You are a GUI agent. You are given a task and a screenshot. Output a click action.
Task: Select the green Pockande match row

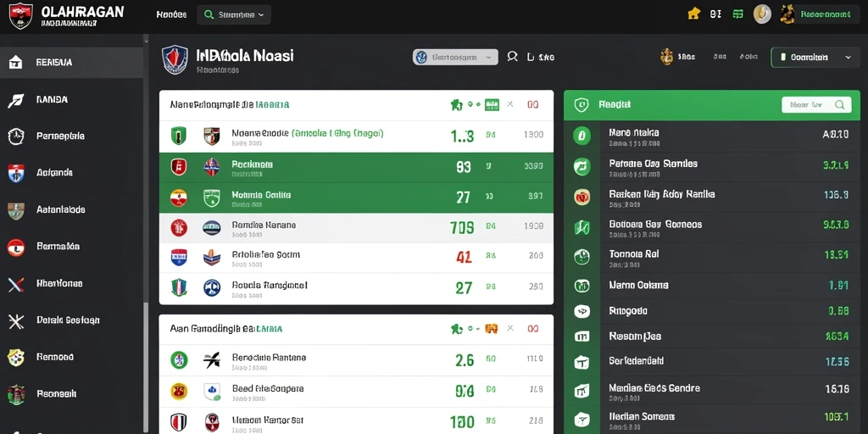pyautogui.click(x=356, y=167)
